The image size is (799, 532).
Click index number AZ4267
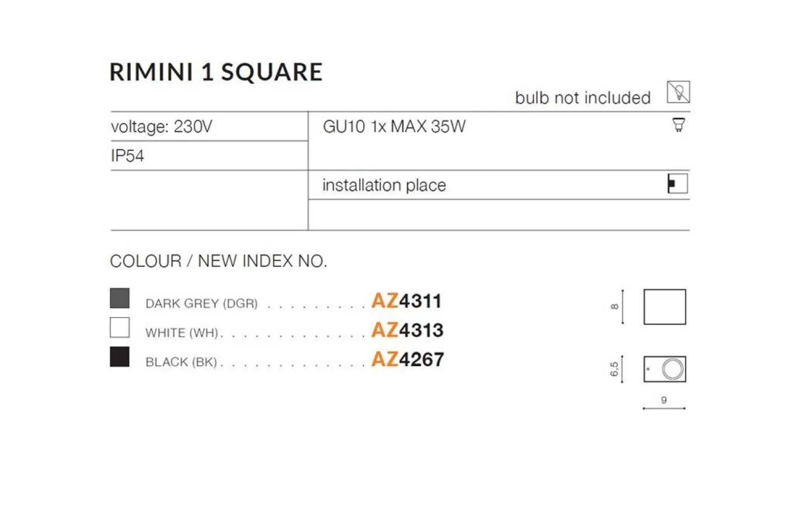point(408,359)
